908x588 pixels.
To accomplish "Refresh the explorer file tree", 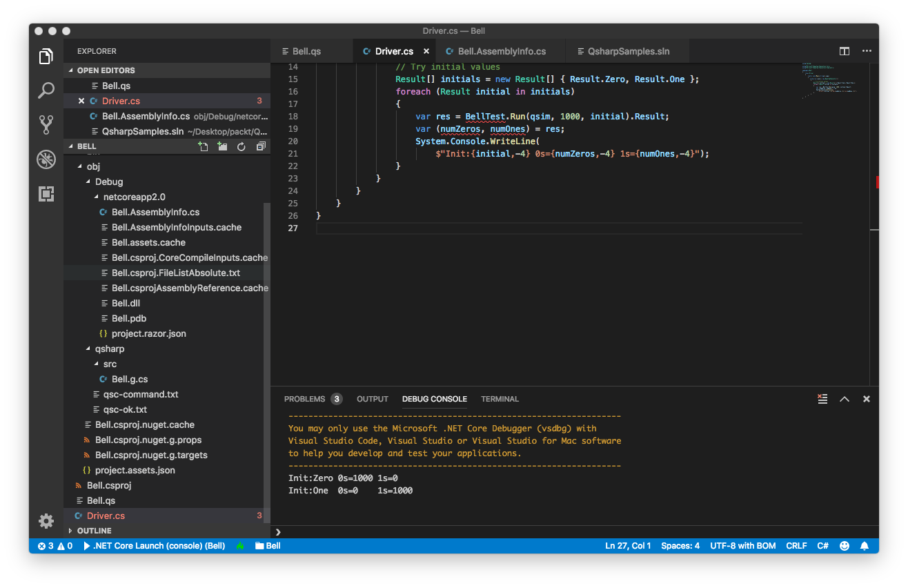I will click(x=241, y=146).
